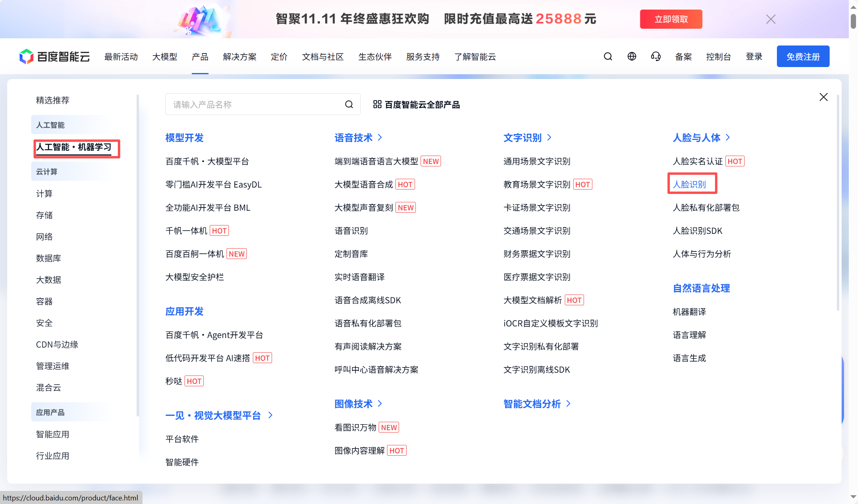This screenshot has height=504, width=858.
Task: Click the grid icon beside 百度智能云全部产品
Action: [377, 104]
